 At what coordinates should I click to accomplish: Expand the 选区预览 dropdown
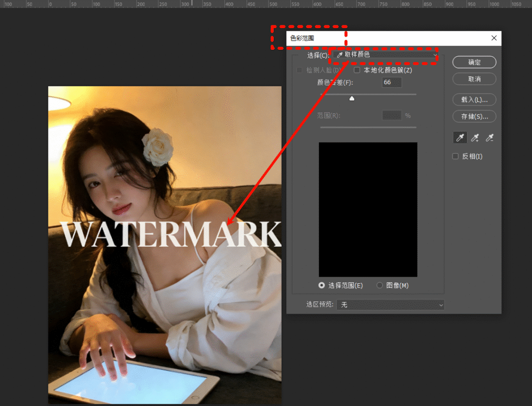[390, 305]
